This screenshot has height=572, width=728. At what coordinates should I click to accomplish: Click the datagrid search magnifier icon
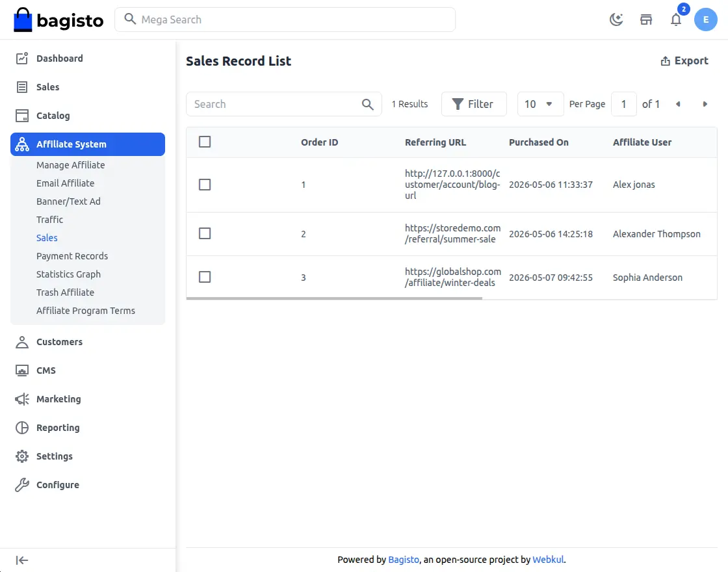click(x=367, y=104)
